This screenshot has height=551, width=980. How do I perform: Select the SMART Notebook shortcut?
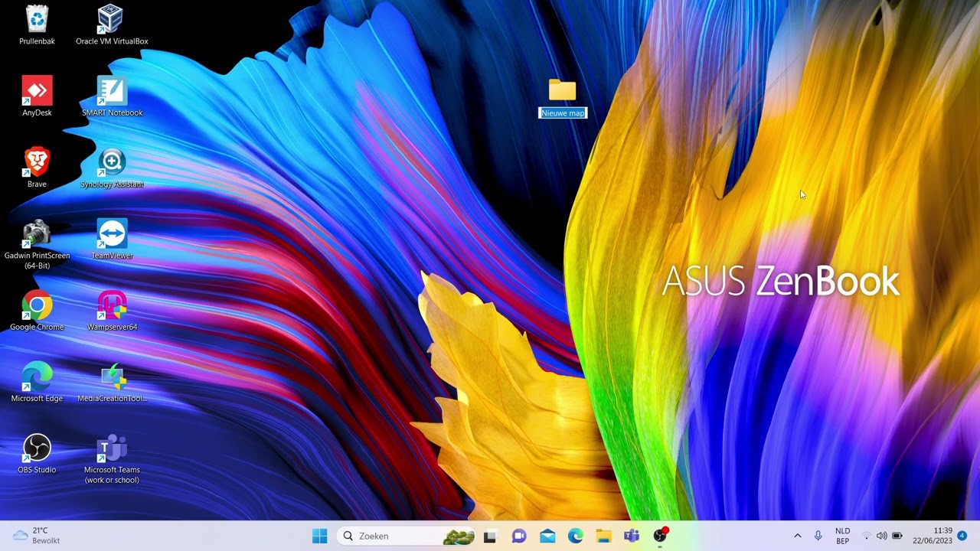coord(112,96)
